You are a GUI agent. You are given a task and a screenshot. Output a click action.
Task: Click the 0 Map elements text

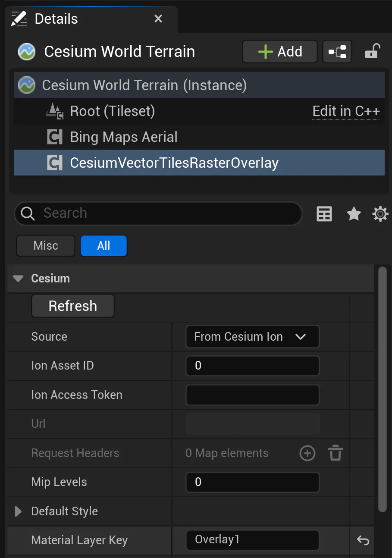tap(227, 453)
